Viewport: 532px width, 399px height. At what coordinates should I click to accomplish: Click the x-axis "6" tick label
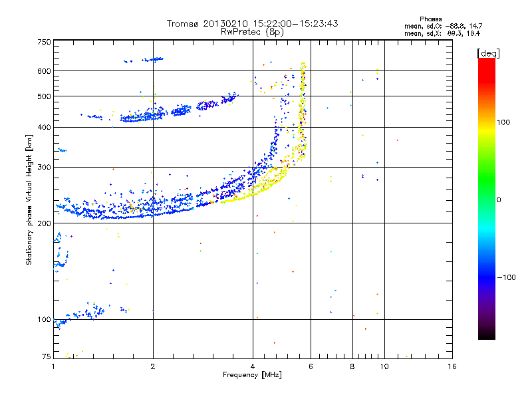311,366
